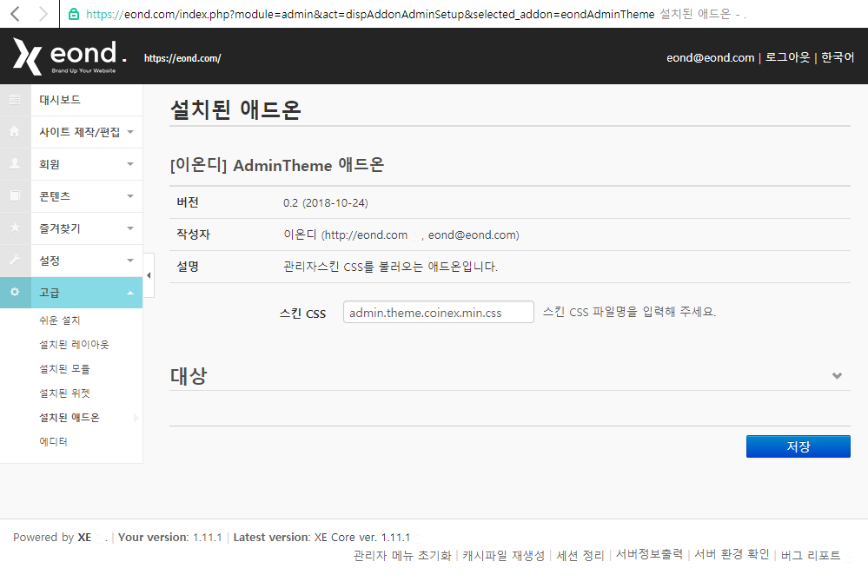Open 설치된 레이아웃 submenu item
Screen dimensions: 868x588
click(74, 345)
